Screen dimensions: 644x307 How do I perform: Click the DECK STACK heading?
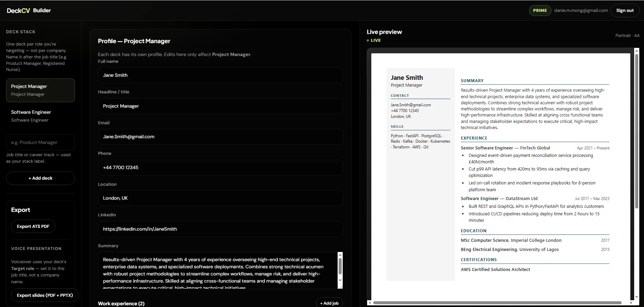(x=21, y=32)
